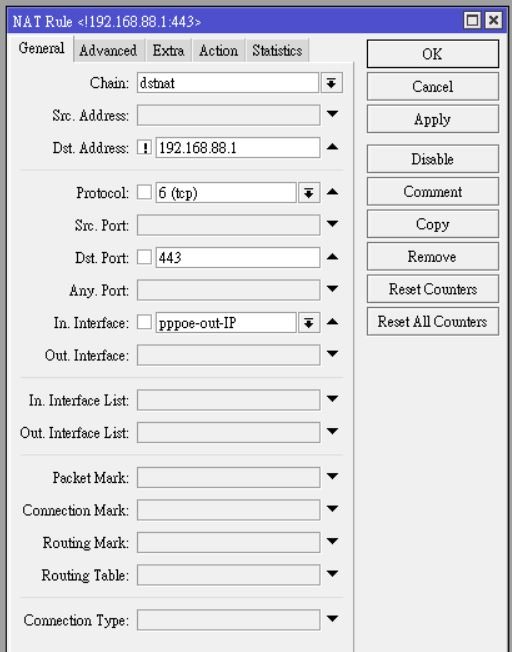Open the Action tab
Viewport: 512px width, 652px height.
click(218, 51)
